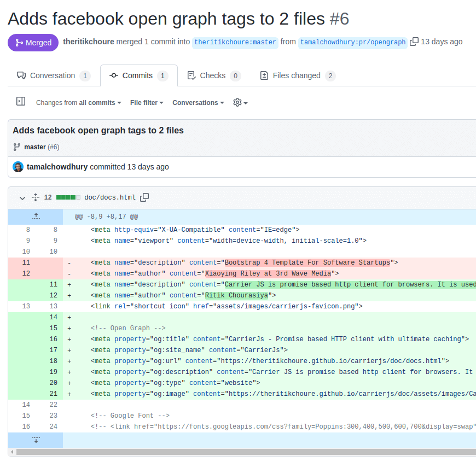
Task: Click the purple Merged status badge
Action: click(x=33, y=43)
